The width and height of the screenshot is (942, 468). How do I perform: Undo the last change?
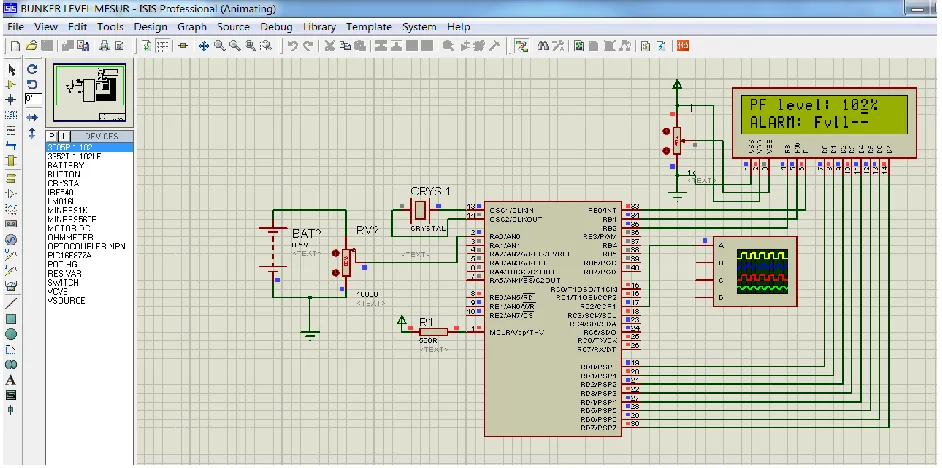coord(293,46)
